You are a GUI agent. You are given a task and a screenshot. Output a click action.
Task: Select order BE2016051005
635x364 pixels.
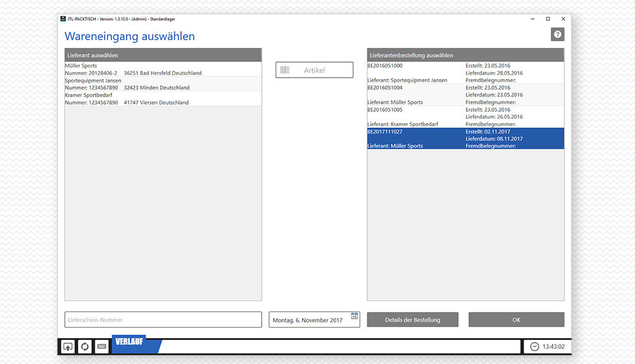[466, 117]
